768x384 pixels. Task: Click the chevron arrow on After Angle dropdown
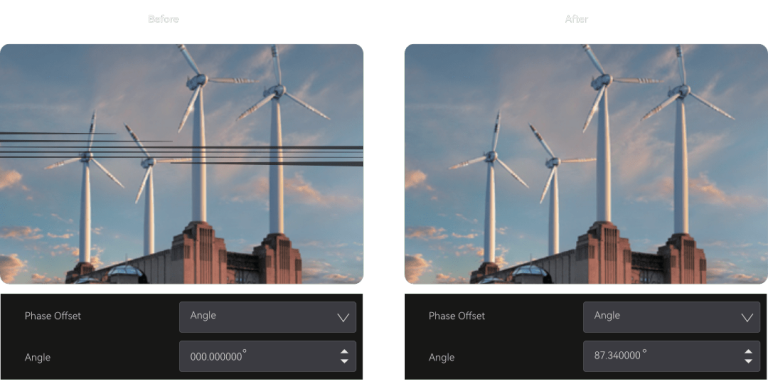pos(747,317)
